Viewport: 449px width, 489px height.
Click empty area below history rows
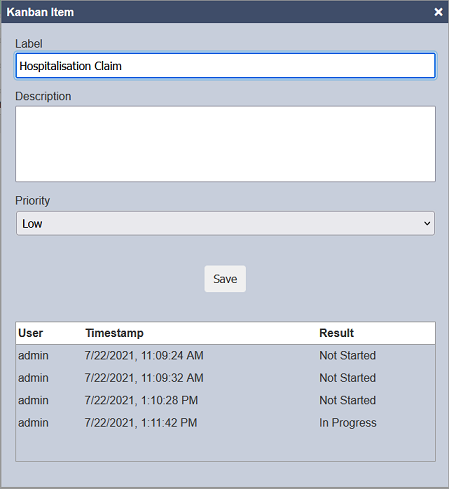[225, 447]
